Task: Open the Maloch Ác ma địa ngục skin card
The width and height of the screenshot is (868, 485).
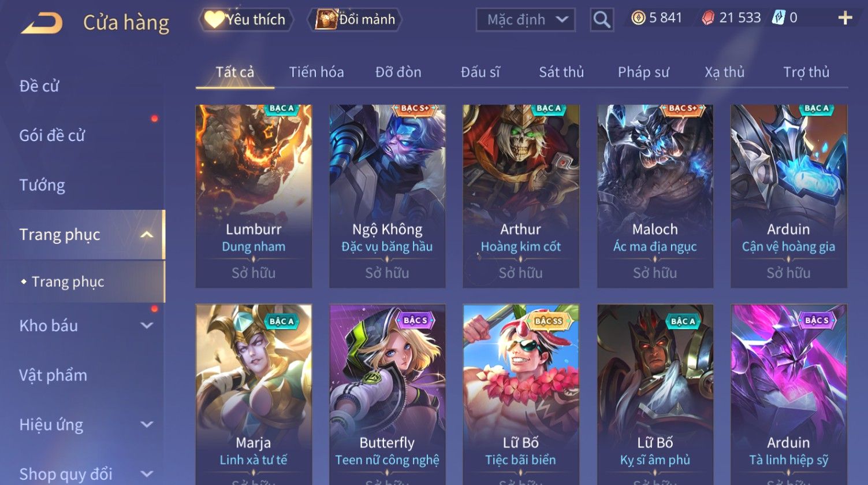Action: [655, 196]
